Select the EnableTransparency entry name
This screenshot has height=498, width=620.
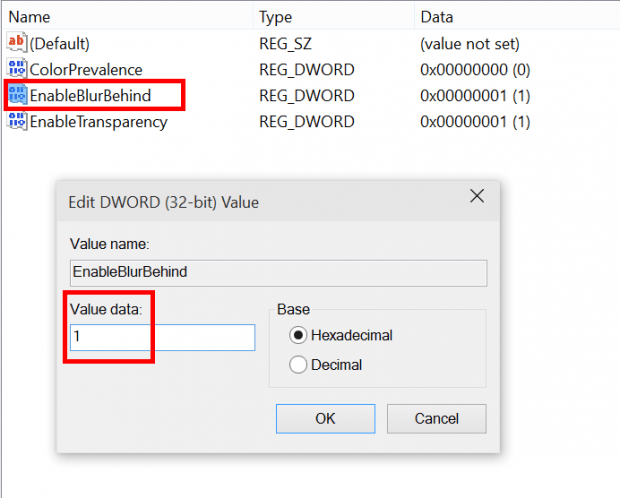coord(98,122)
